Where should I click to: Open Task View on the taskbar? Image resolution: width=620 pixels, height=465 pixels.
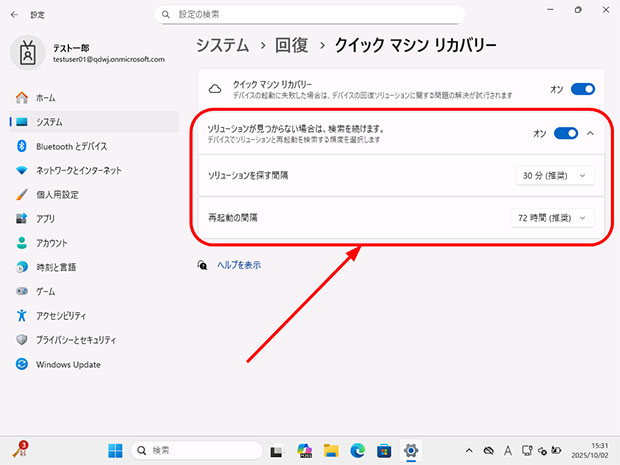pyautogui.click(x=277, y=451)
